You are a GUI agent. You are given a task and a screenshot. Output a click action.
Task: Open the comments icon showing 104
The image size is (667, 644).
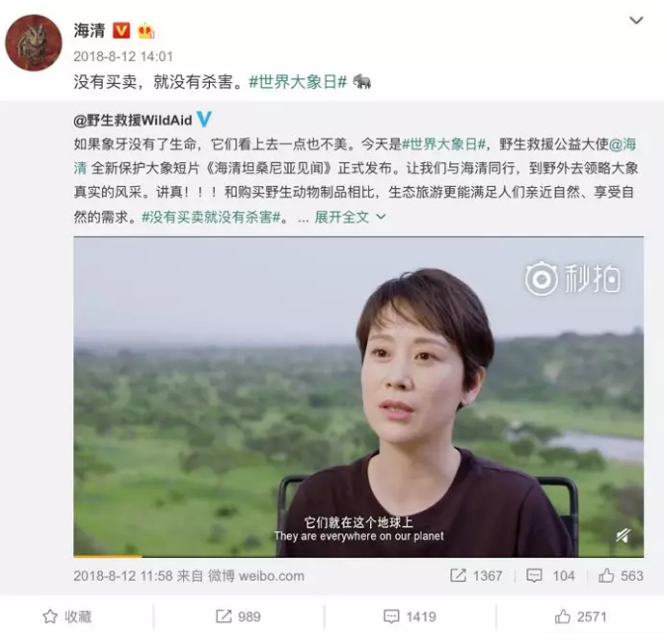tap(550, 576)
